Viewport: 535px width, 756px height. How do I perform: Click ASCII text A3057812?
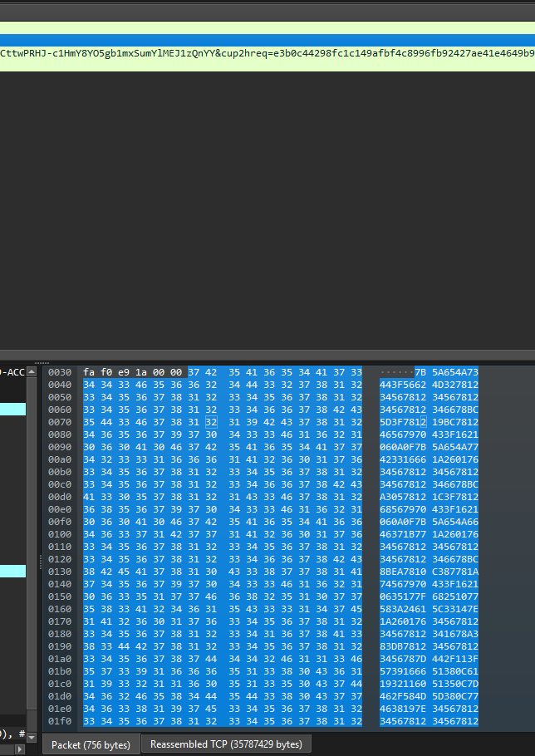pyautogui.click(x=403, y=497)
